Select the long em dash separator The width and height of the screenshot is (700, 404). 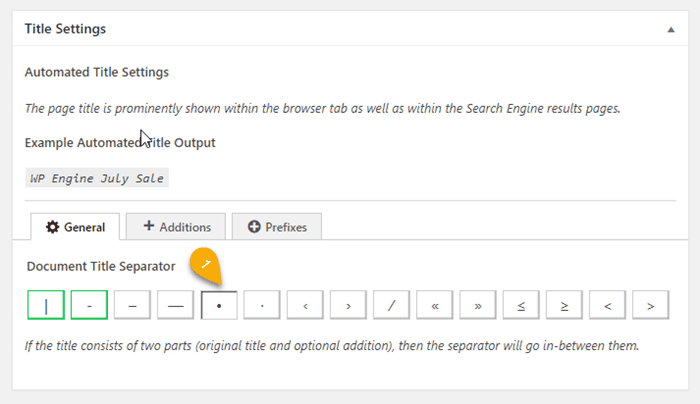click(x=176, y=305)
